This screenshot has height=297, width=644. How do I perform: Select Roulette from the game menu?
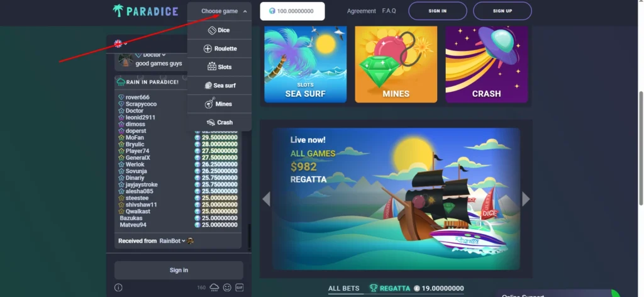point(219,48)
